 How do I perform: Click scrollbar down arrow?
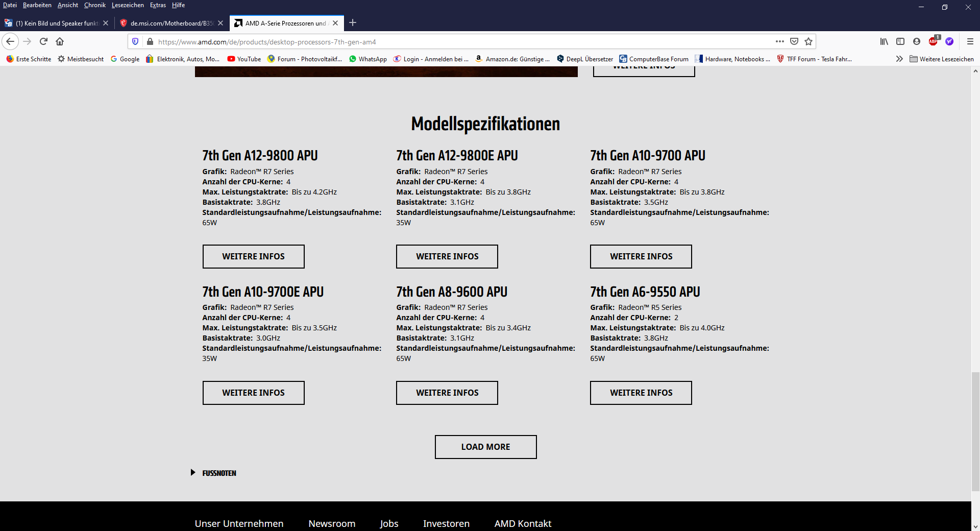(975, 526)
